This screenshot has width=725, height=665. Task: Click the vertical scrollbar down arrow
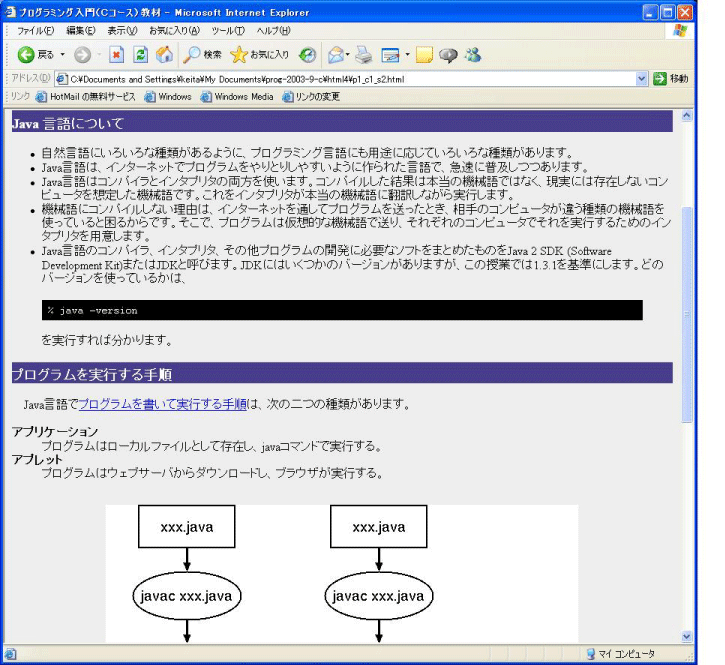click(686, 636)
